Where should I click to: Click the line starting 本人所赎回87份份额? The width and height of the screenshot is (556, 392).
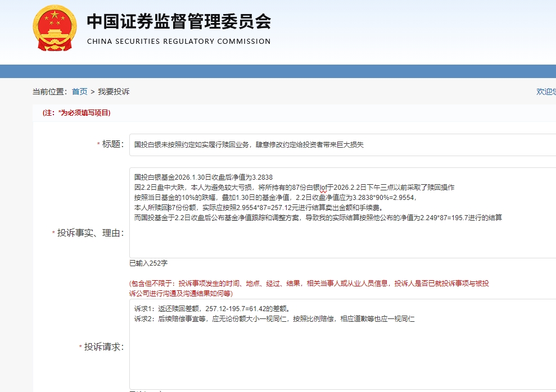click(x=258, y=207)
